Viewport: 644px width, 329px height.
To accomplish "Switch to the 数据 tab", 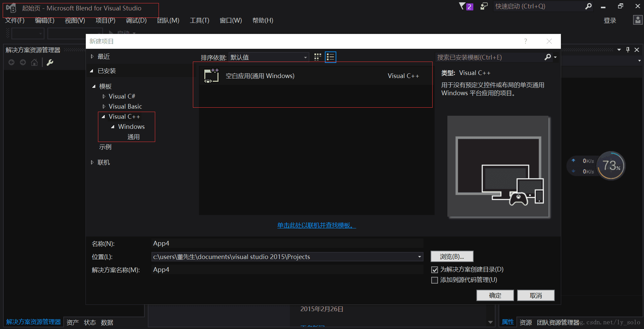I will tap(107, 322).
